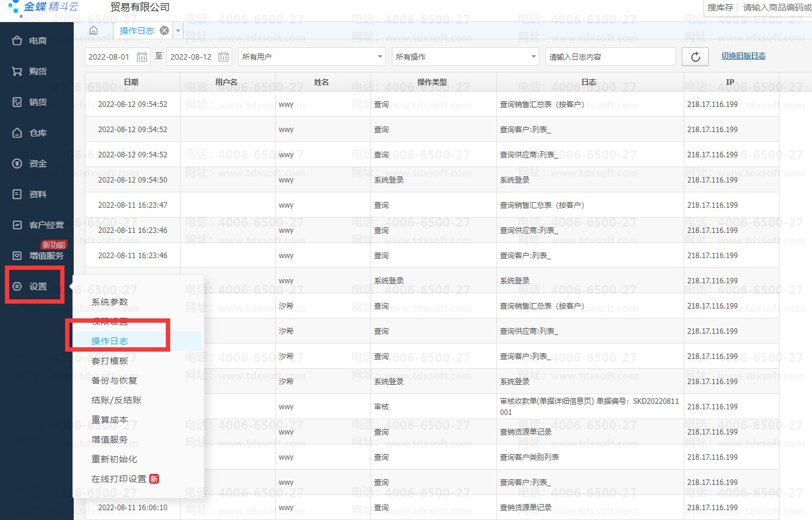
Task: Open 购货 shopping cart sidebar item
Action: click(x=37, y=71)
